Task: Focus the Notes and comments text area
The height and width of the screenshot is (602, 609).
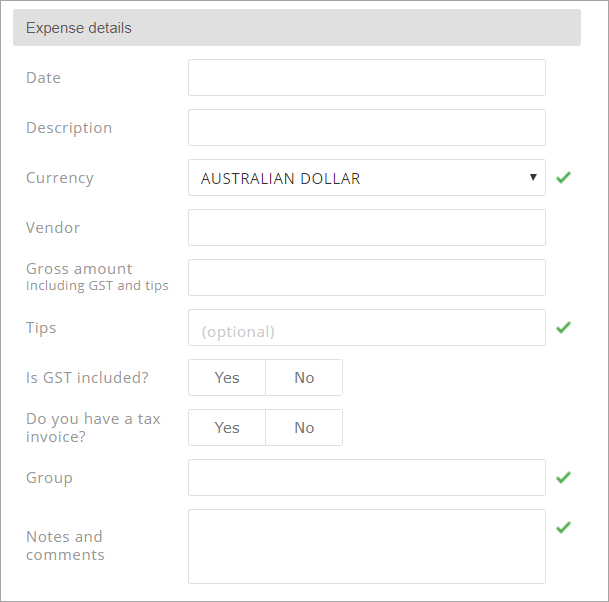Action: tap(367, 546)
